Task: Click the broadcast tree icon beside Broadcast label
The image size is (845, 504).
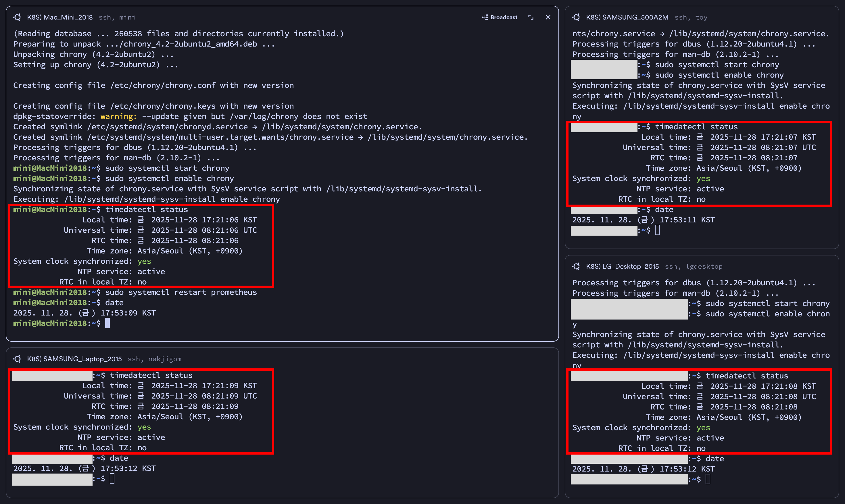Action: (x=485, y=17)
